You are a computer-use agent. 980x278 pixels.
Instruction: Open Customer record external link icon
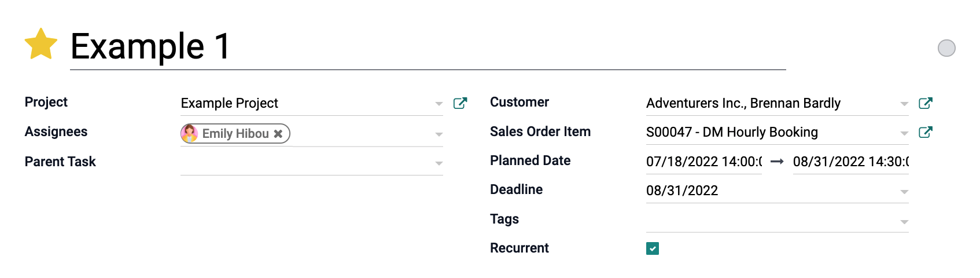(x=926, y=103)
